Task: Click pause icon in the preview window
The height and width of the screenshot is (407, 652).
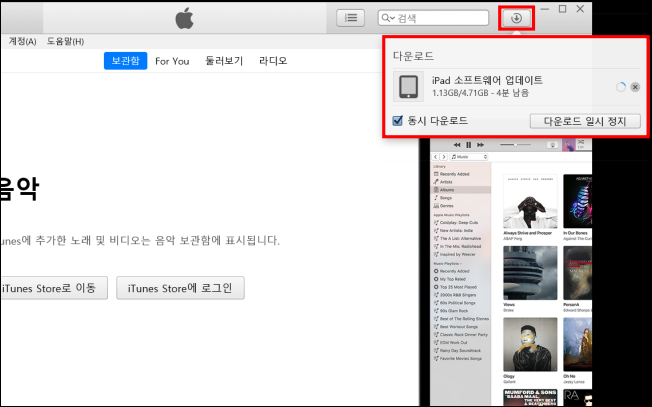Action: (469, 145)
